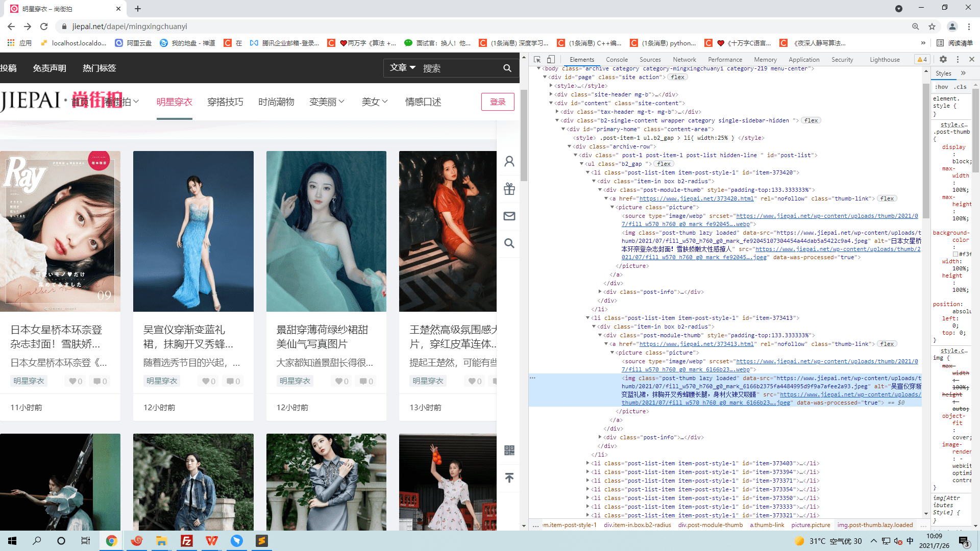Image resolution: width=980 pixels, height=551 pixels.
Task: Open the 时尚潮物 navigation link
Action: [x=276, y=102]
